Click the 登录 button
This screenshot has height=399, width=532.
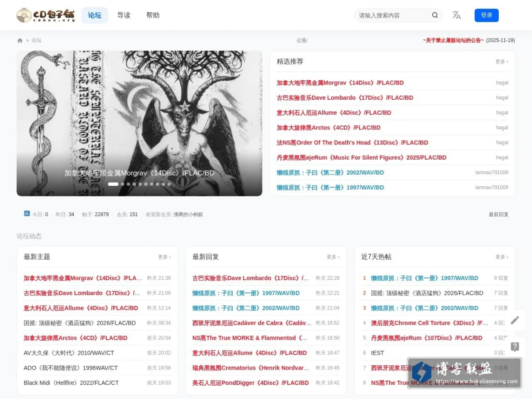pos(486,15)
